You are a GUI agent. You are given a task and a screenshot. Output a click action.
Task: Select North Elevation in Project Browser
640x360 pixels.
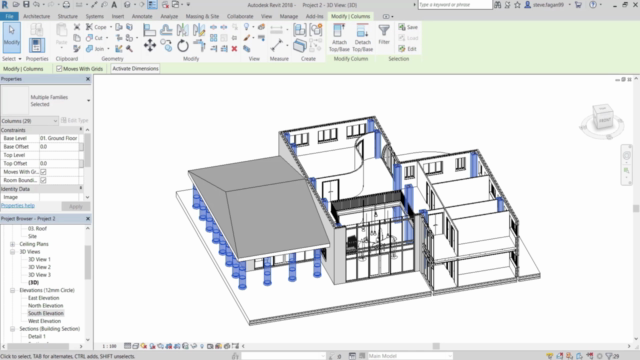point(45,306)
